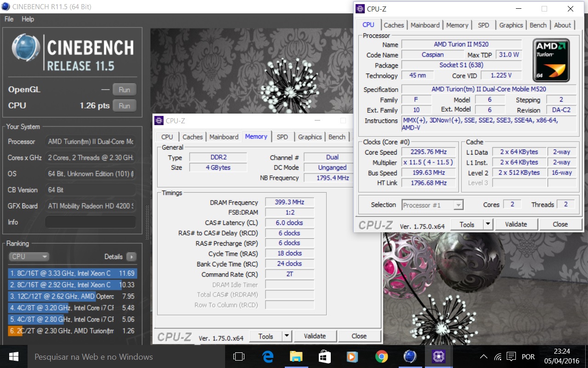Launch Google Chrome from the taskbar
The width and height of the screenshot is (588, 368).
[x=381, y=356]
